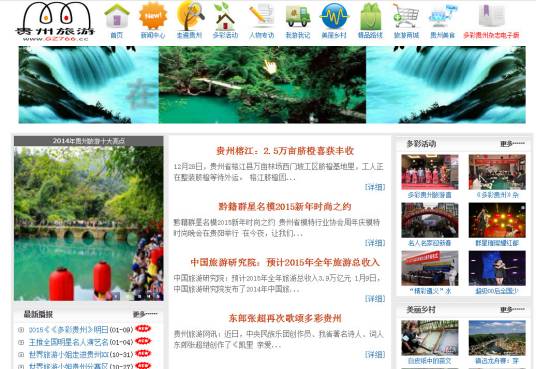
Task: Click NEW badge beside 10-31 news item
Action: click(143, 353)
